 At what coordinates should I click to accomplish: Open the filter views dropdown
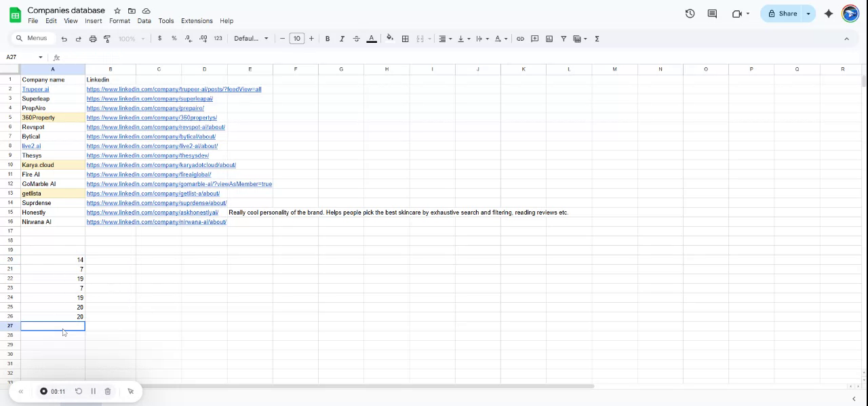click(x=580, y=39)
